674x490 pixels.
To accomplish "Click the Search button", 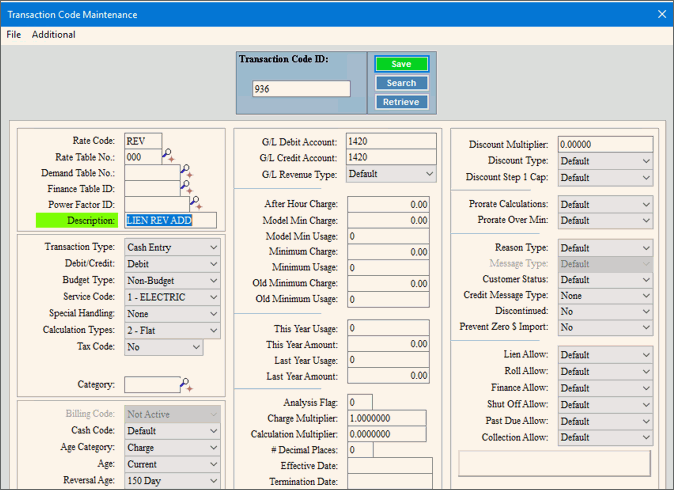I will (401, 83).
